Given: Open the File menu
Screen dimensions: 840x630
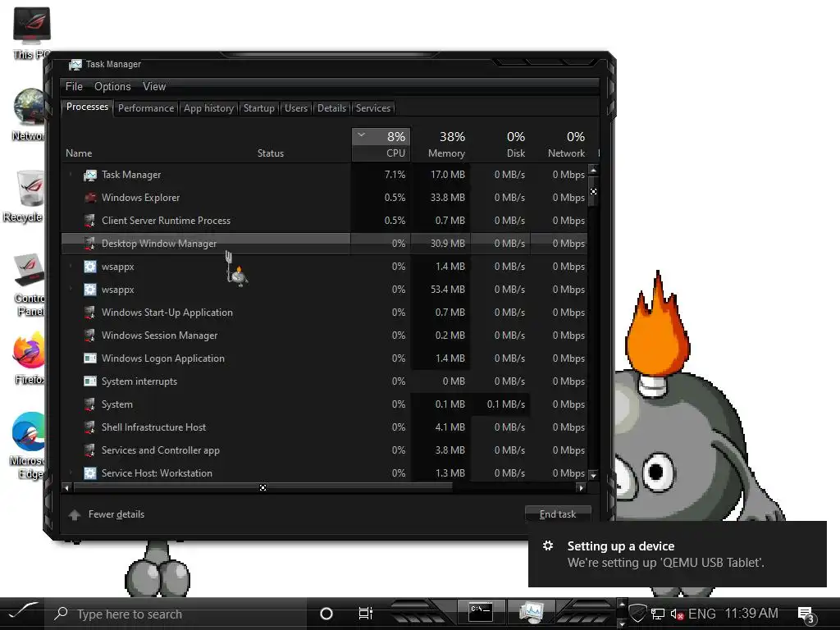Looking at the screenshot, I should pos(74,87).
